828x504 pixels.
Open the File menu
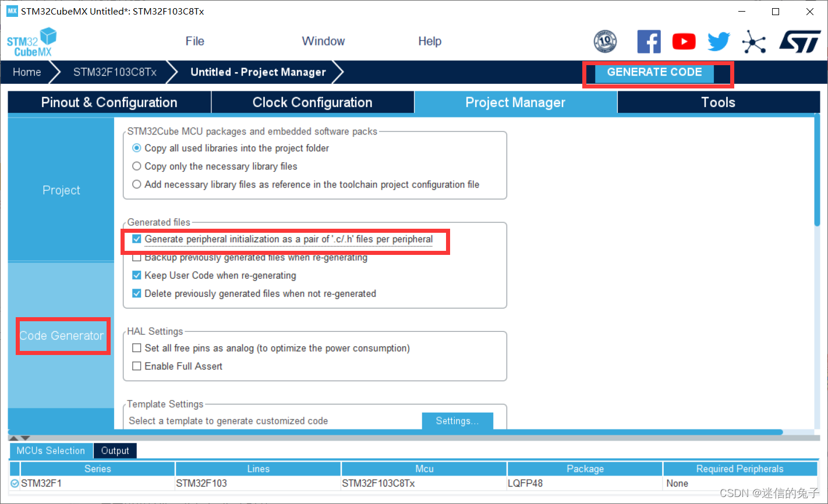point(194,41)
